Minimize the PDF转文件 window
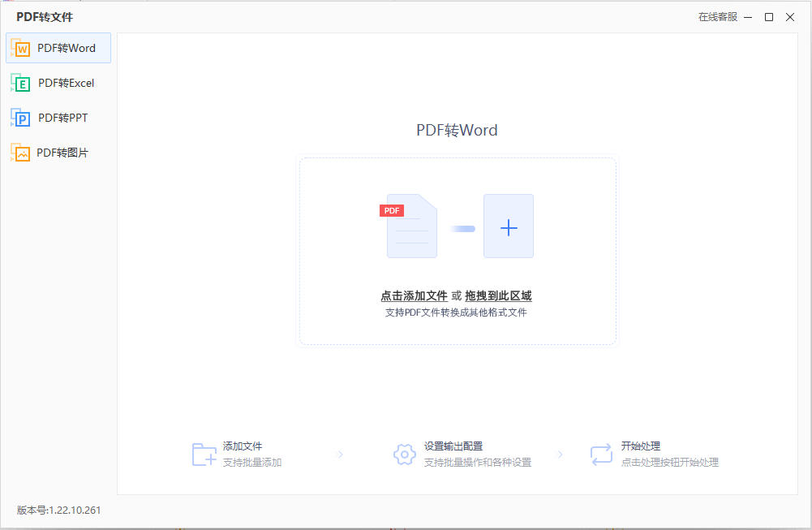This screenshot has height=530, width=812. (x=748, y=17)
